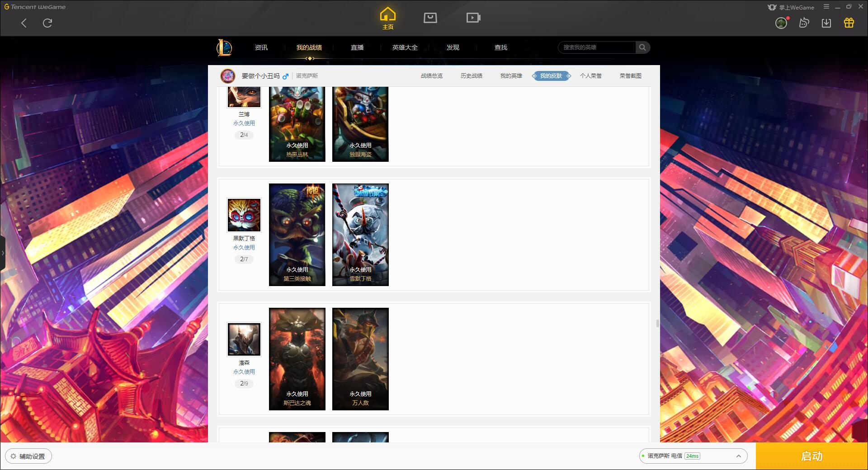Open the 诺克萨斯 电信 server dropdown
Screen dimensions: 868x470
693,456
